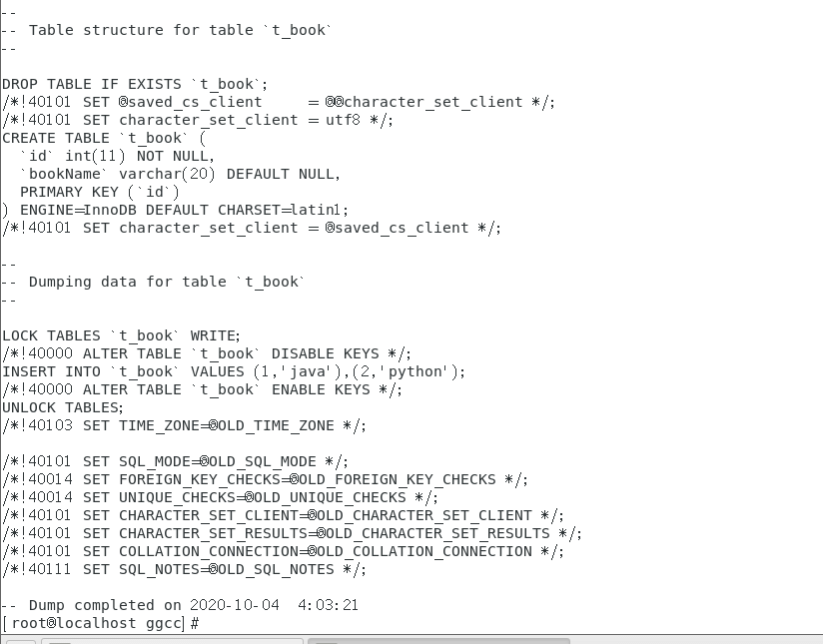Viewport: 823px width, 644px height.
Task: Click the "Table structure for table" comment
Action: pos(167,30)
